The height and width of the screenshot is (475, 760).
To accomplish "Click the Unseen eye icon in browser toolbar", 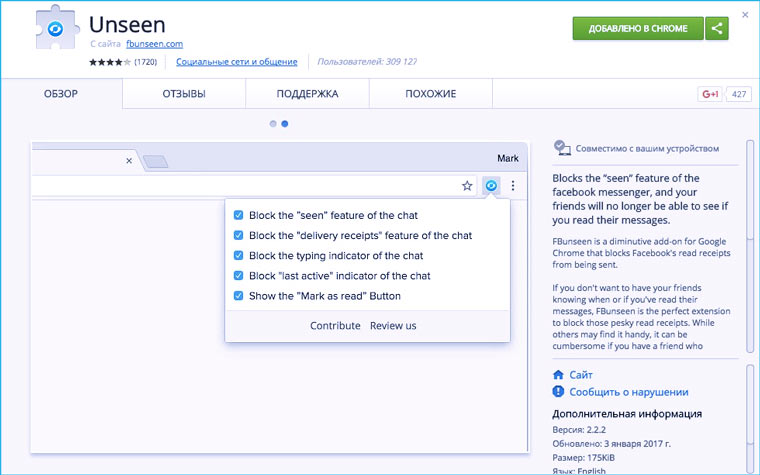I will point(491,186).
